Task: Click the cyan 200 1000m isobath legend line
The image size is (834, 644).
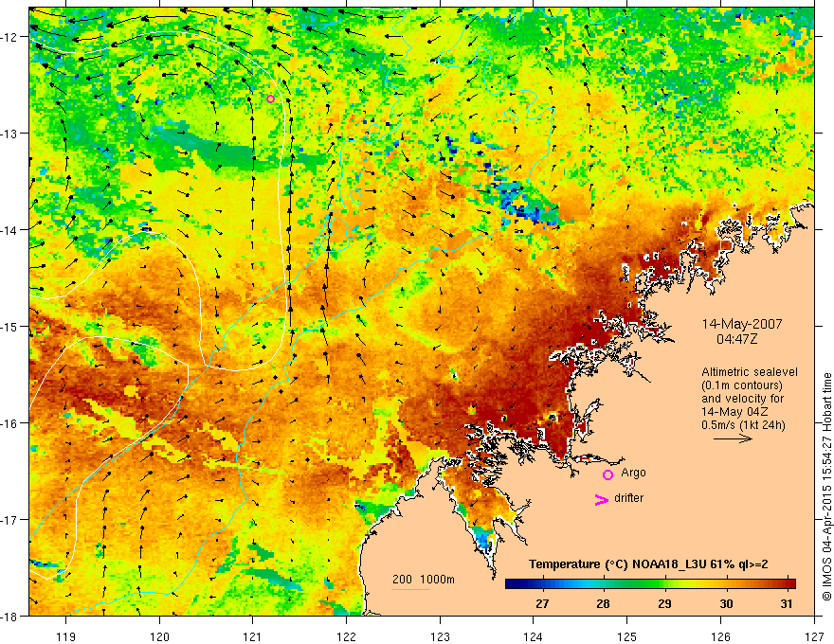Action: 411,589
